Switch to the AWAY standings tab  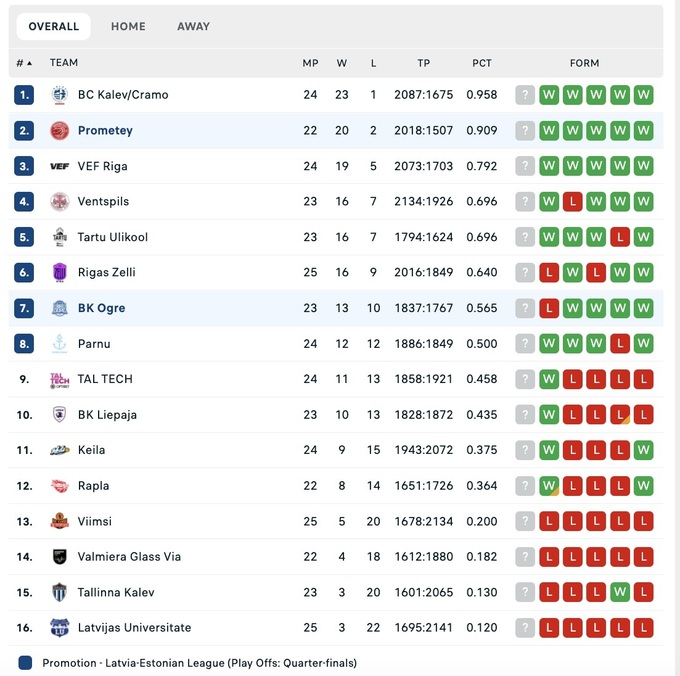tap(193, 27)
